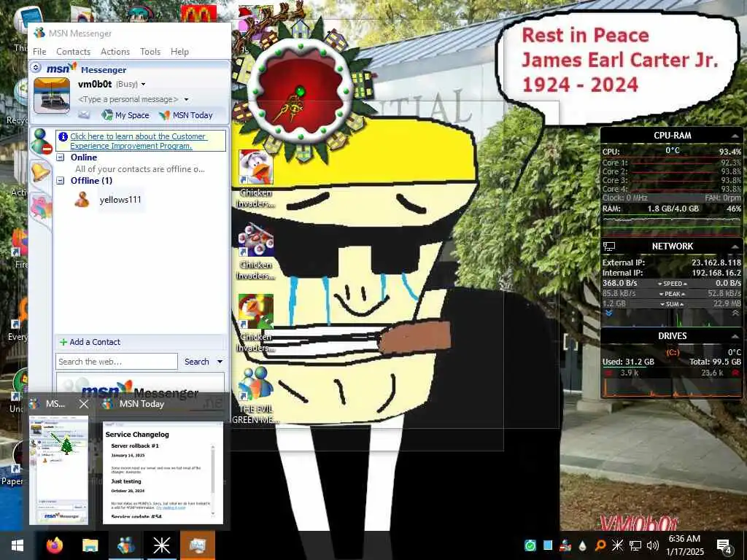Open File Explorer from the taskbar

click(90, 545)
